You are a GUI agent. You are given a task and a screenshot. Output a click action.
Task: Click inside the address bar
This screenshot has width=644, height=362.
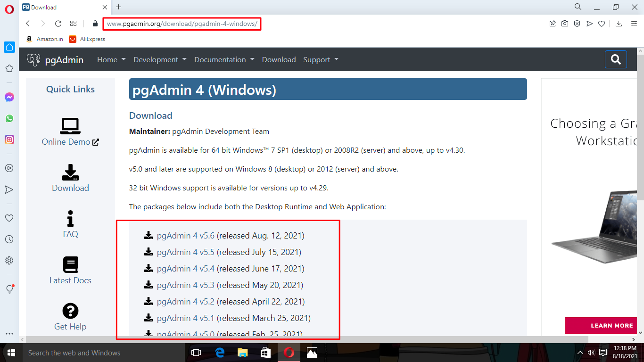182,23
